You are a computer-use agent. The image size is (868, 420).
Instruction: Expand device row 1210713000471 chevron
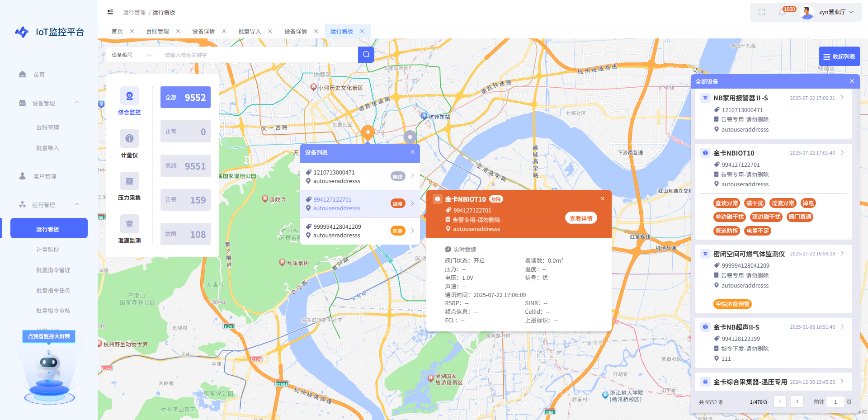click(x=412, y=176)
